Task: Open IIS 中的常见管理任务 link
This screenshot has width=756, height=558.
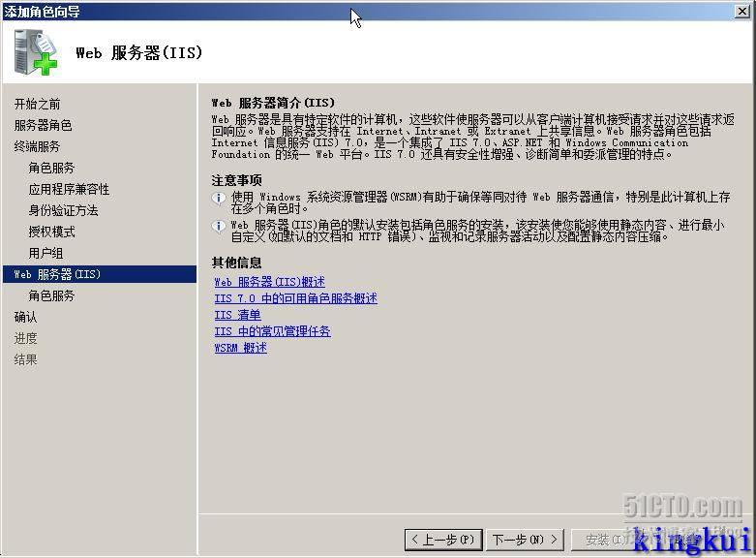Action: 272,331
